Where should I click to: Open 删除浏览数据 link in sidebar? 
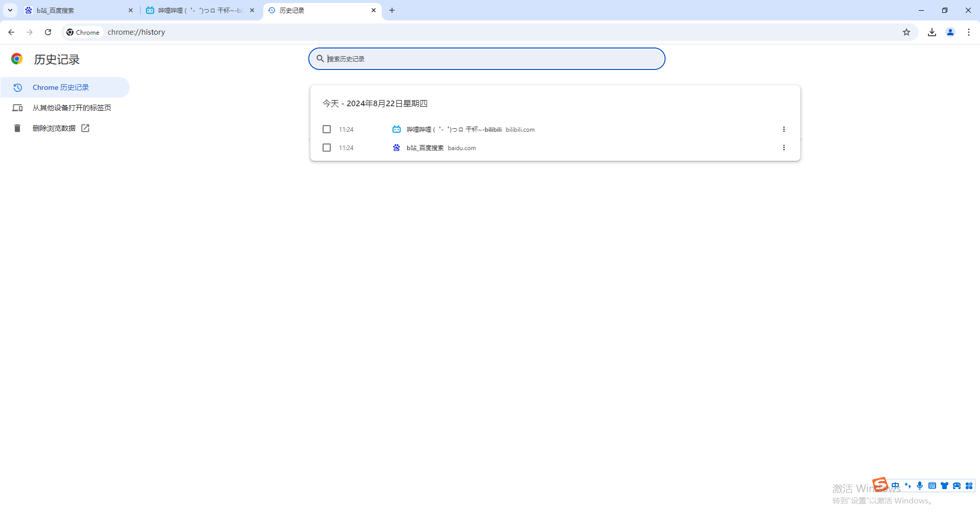pos(65,128)
